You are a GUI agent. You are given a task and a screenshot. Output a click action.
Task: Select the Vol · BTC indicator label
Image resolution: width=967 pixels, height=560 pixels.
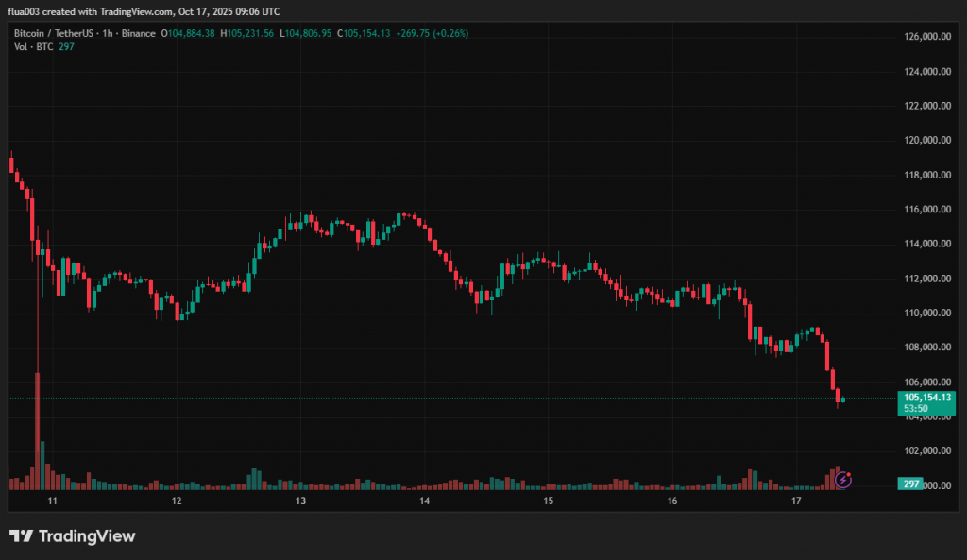32,47
